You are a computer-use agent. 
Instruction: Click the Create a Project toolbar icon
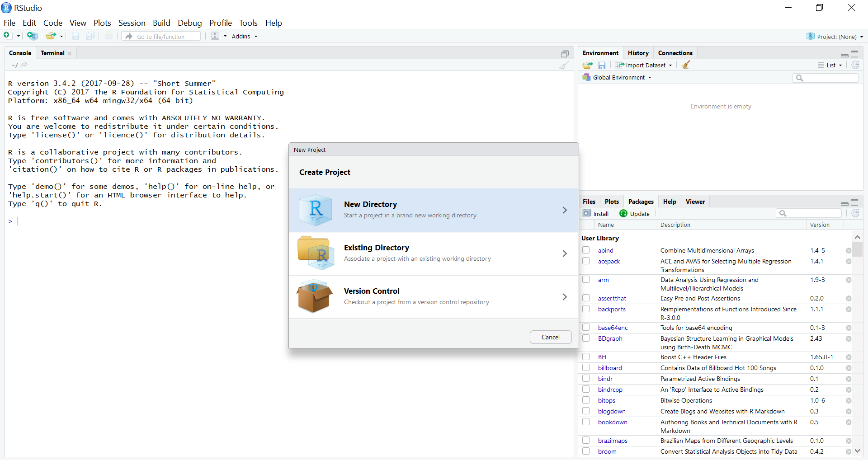tap(32, 36)
